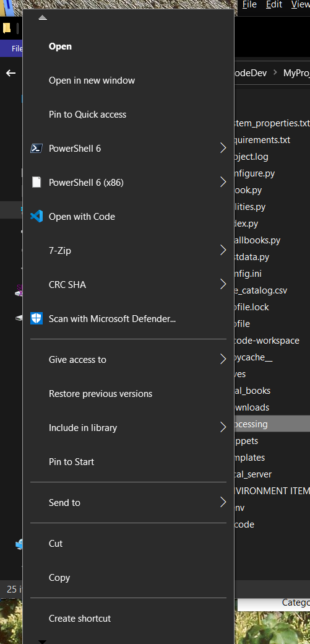Click the folder icon in Explorer title bar
310x644 pixels.
(7, 28)
